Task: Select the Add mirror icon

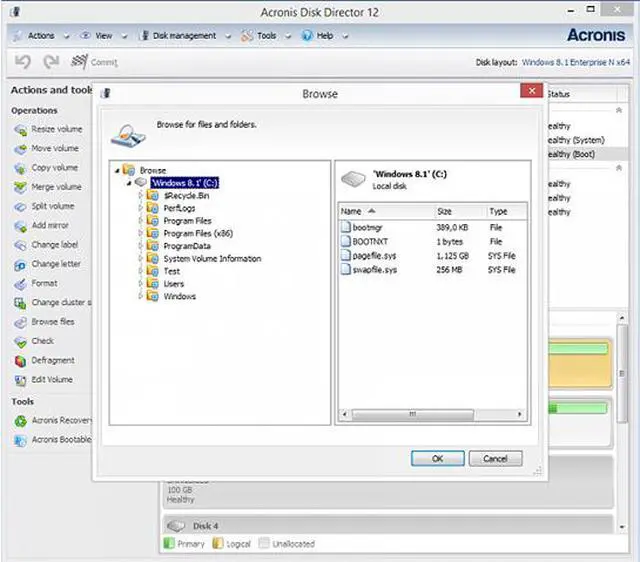Action: (20, 226)
